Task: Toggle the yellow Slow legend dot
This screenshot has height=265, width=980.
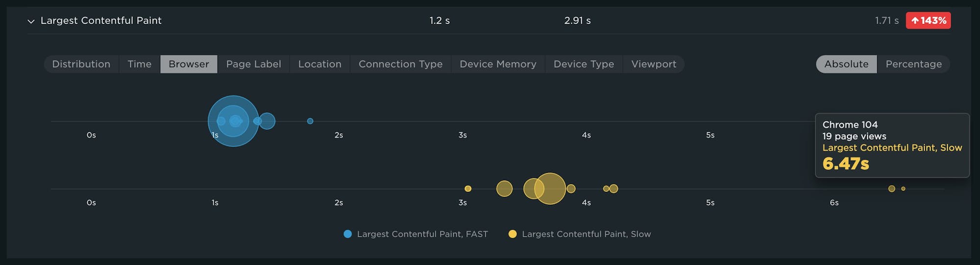Action: pyautogui.click(x=513, y=234)
